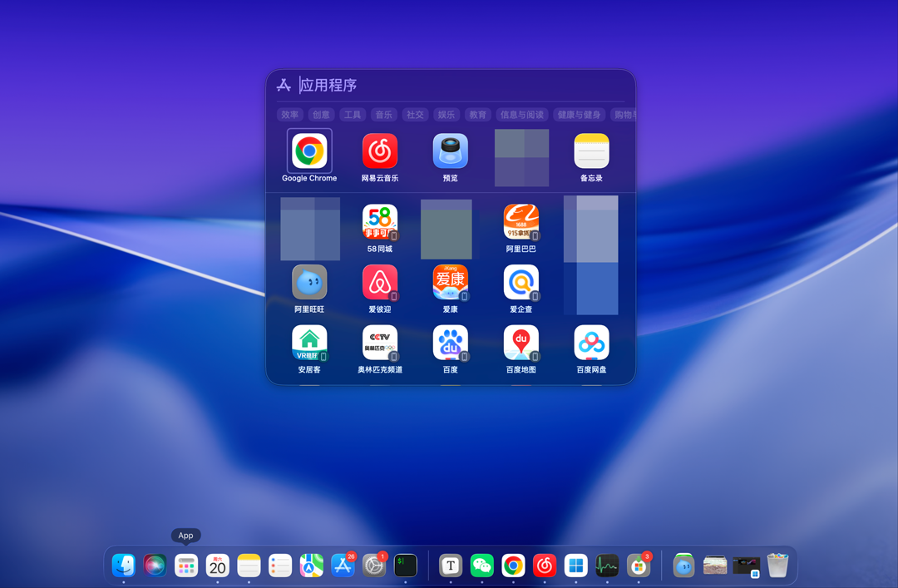This screenshot has width=898, height=588.
Task: Switch to the 音乐 category
Action: pos(383,115)
